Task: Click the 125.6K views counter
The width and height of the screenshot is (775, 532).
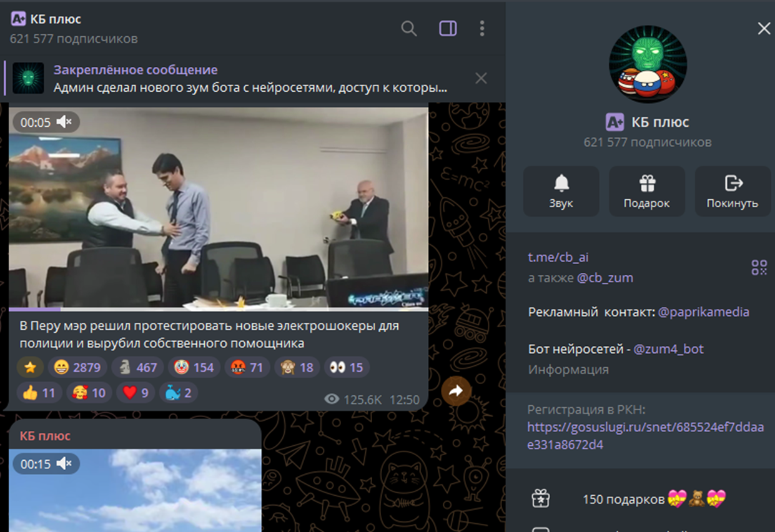Action: tap(353, 400)
